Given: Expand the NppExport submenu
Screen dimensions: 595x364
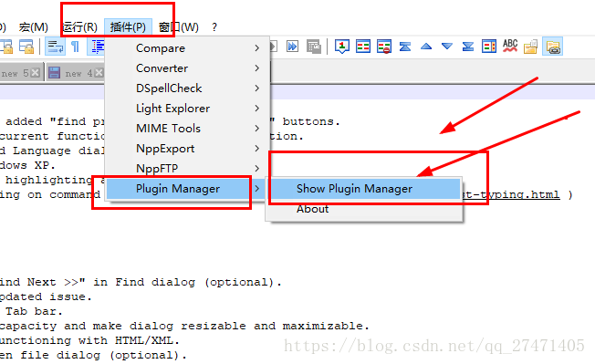Looking at the screenshot, I should click(x=187, y=149).
